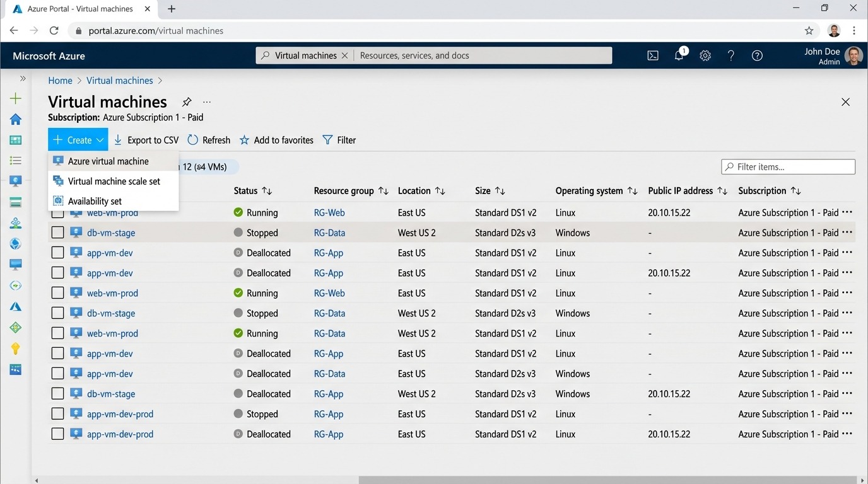Go to Home via the sidebar house icon
This screenshot has height=484, width=868.
16,119
